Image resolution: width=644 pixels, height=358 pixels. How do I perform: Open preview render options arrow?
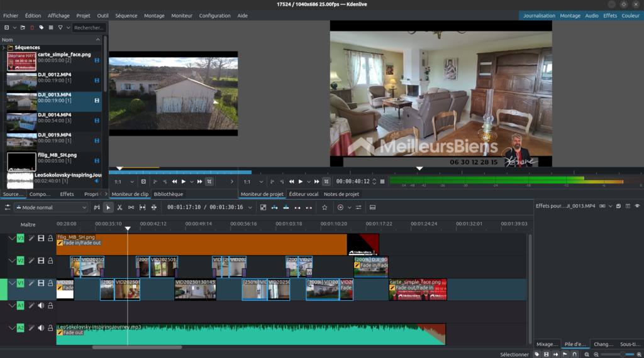coord(349,207)
